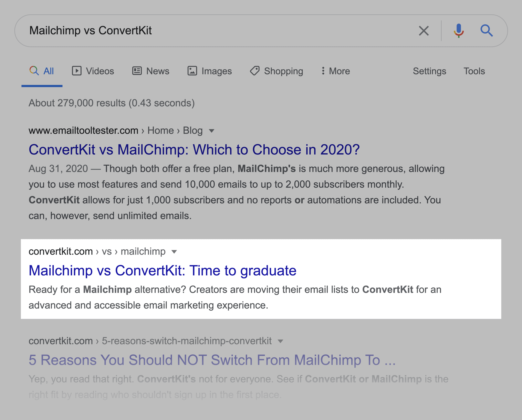Image resolution: width=522 pixels, height=420 pixels.
Task: Click snippet text "Ready for a Mailchimp alternative?"
Action: point(107,290)
